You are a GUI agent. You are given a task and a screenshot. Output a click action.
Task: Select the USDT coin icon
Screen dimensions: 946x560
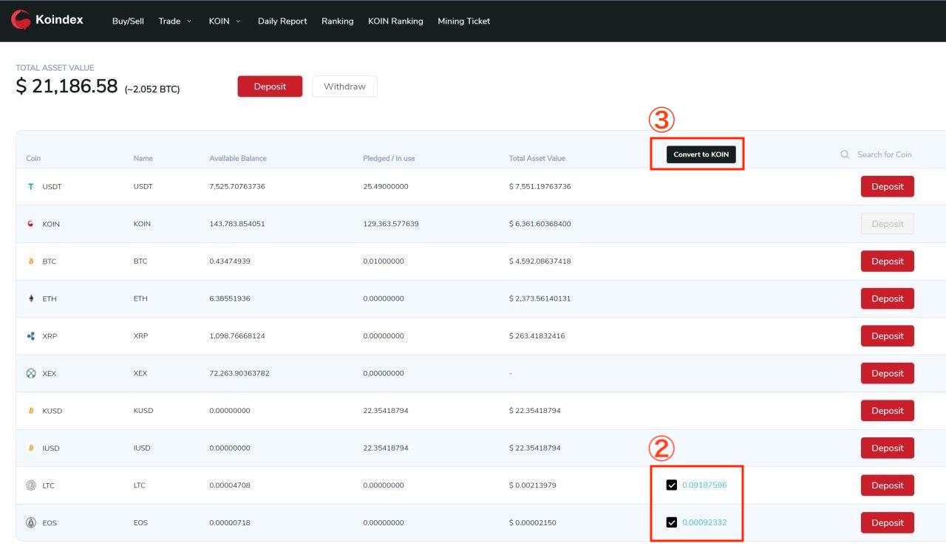(x=30, y=186)
